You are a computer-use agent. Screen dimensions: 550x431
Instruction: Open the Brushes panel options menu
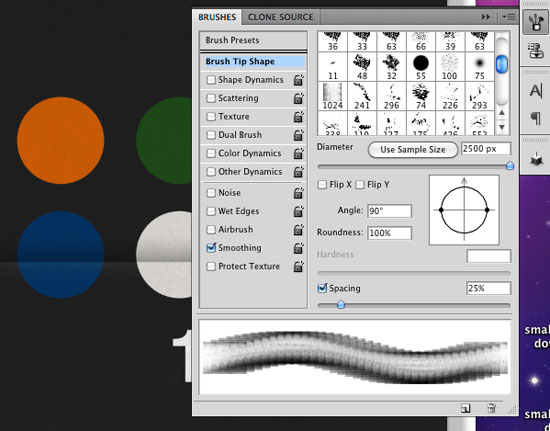tap(509, 17)
